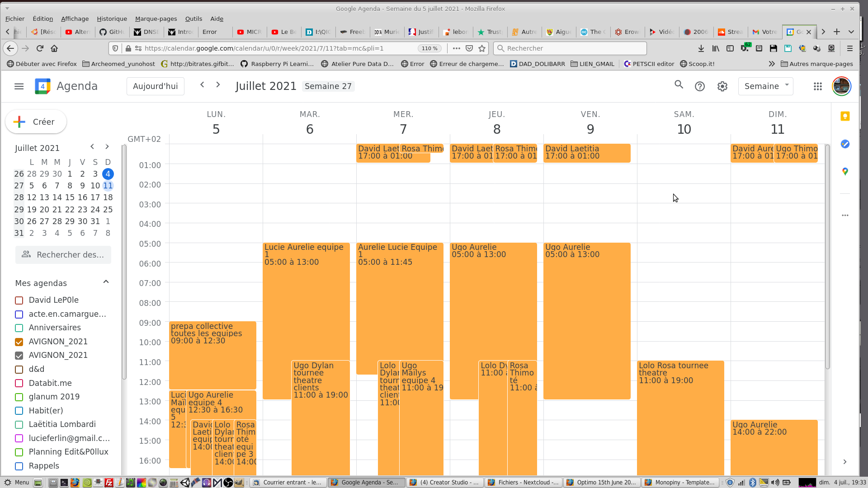Screen dimensions: 868x488
Task: Open Google Tasks side panel icon
Action: pos(845,144)
